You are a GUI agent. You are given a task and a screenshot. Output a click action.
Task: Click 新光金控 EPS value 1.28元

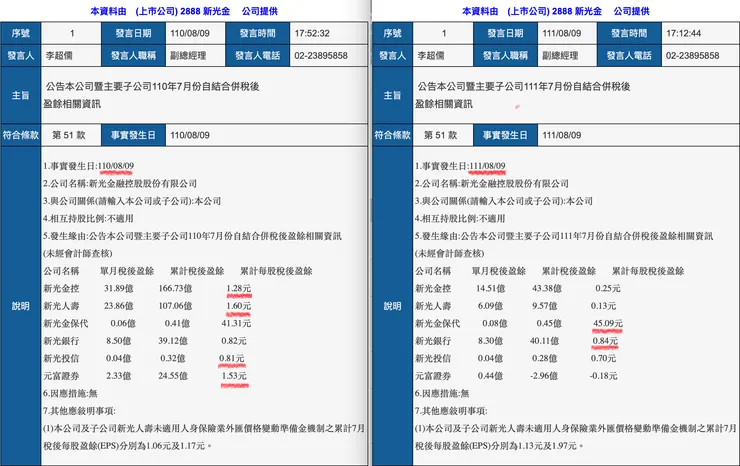(x=239, y=288)
